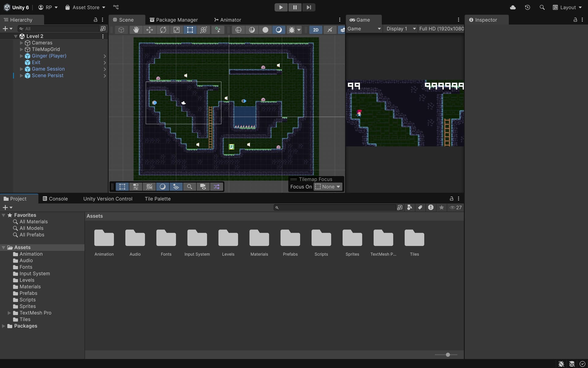Switch to the Console tab
The image size is (588, 368).
pos(55,199)
